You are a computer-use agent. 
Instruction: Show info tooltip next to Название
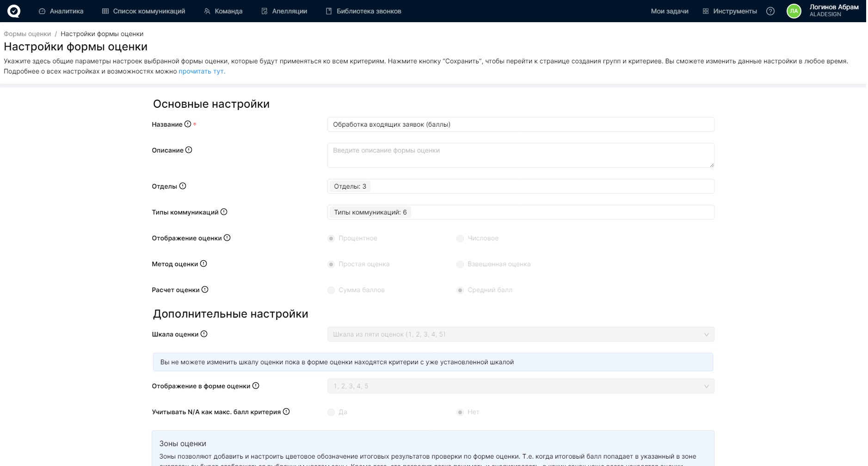188,124
